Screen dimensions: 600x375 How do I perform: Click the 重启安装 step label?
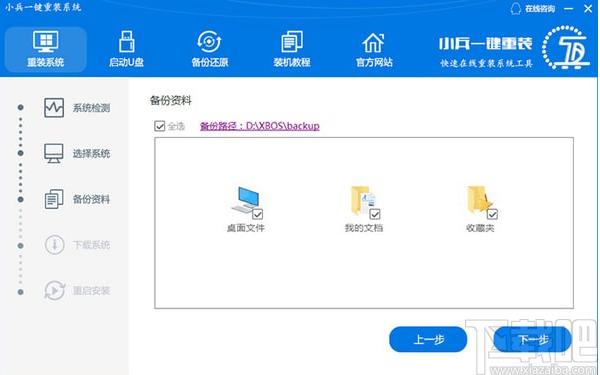pyautogui.click(x=91, y=291)
